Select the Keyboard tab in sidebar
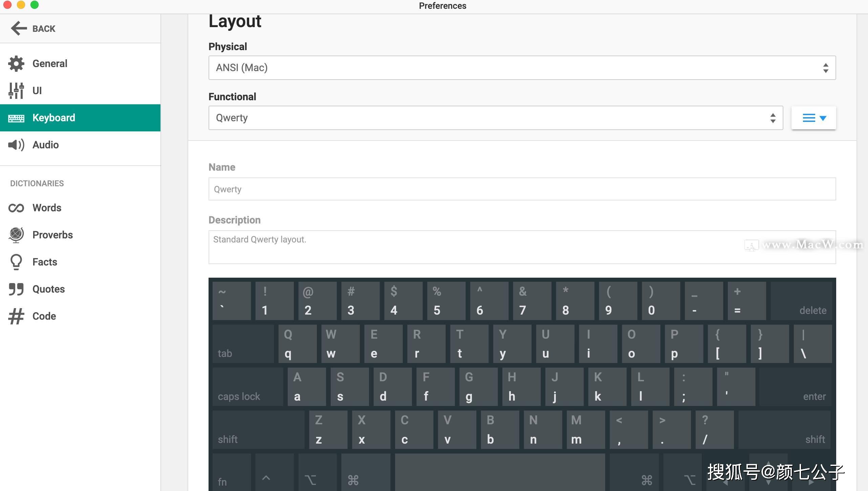Screen dimensions: 868x491 pyautogui.click(x=80, y=118)
